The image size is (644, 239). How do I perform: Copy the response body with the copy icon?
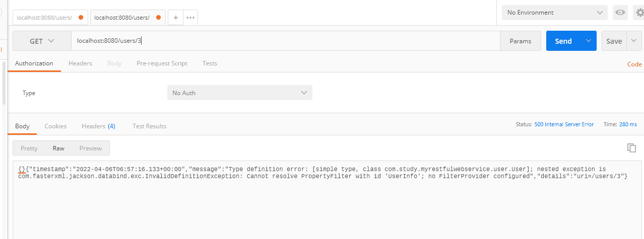(x=631, y=147)
